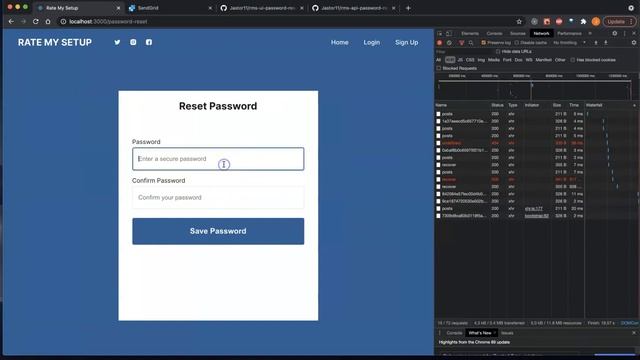Open a new browser tab with the plus icon
640x360 pixels.
pos(408,8)
